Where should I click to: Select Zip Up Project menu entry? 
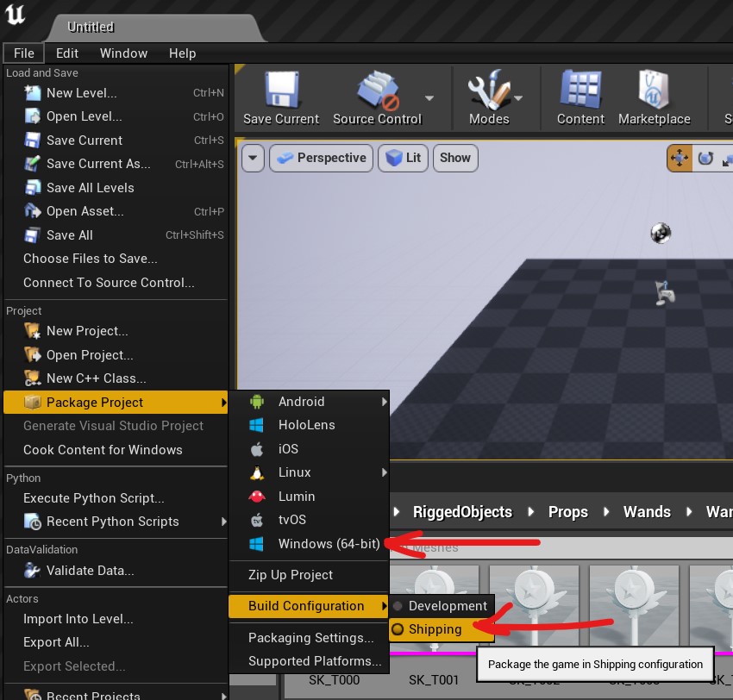click(309, 575)
